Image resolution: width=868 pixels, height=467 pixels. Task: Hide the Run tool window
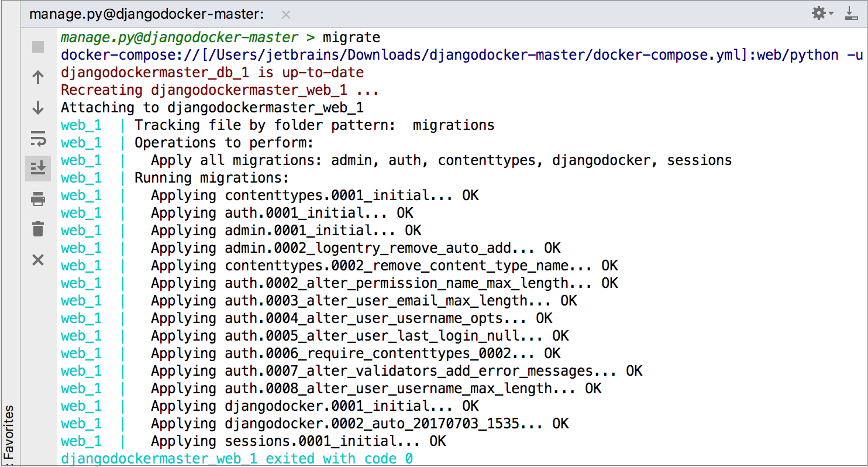click(x=852, y=13)
